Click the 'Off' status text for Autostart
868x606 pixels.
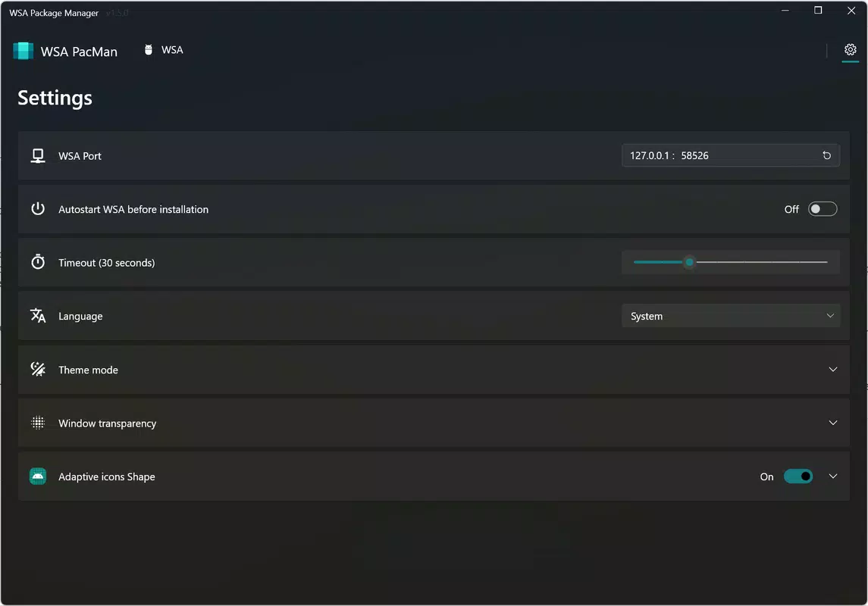[x=791, y=210]
